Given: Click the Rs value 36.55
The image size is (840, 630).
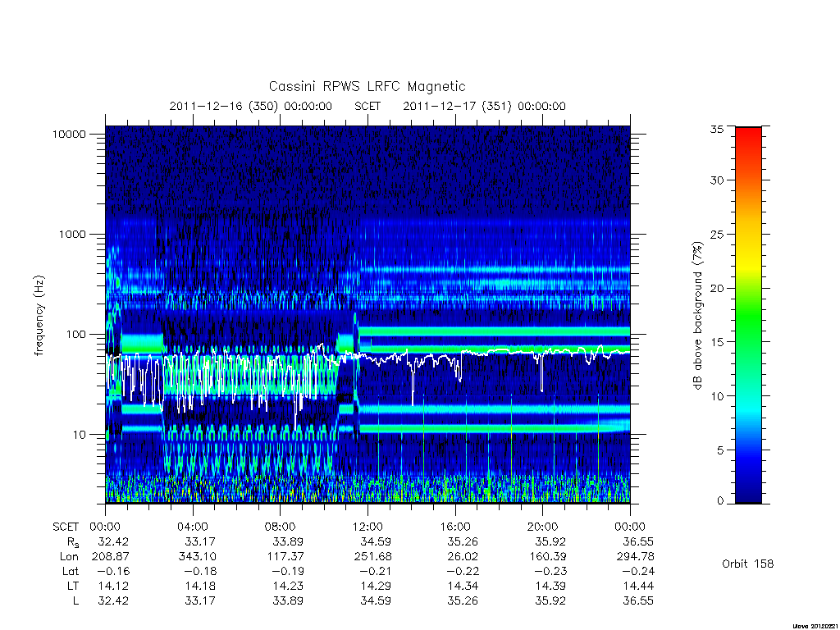Looking at the screenshot, I should 637,541.
